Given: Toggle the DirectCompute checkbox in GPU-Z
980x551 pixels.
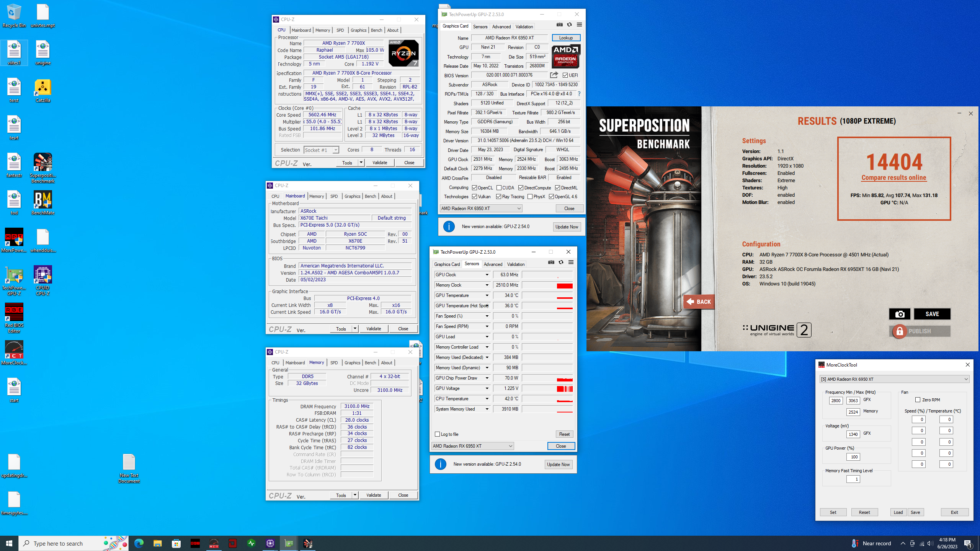Looking at the screenshot, I should 521,188.
